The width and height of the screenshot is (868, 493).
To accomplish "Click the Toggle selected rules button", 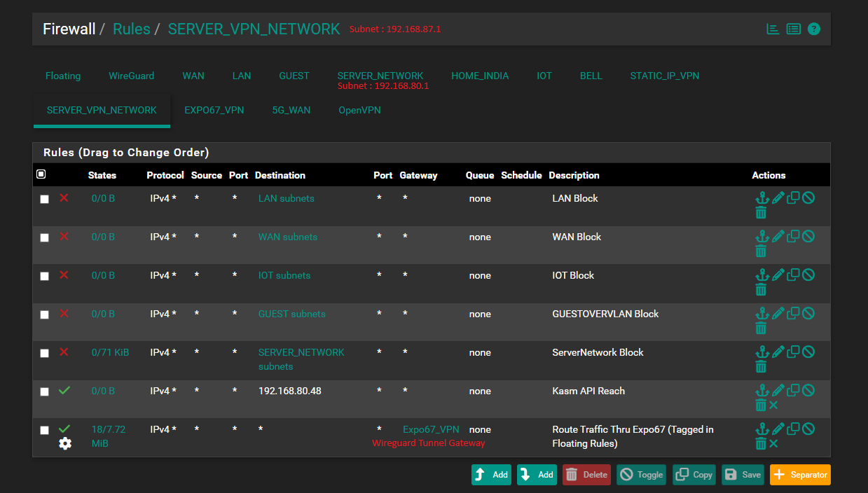I will tap(642, 474).
